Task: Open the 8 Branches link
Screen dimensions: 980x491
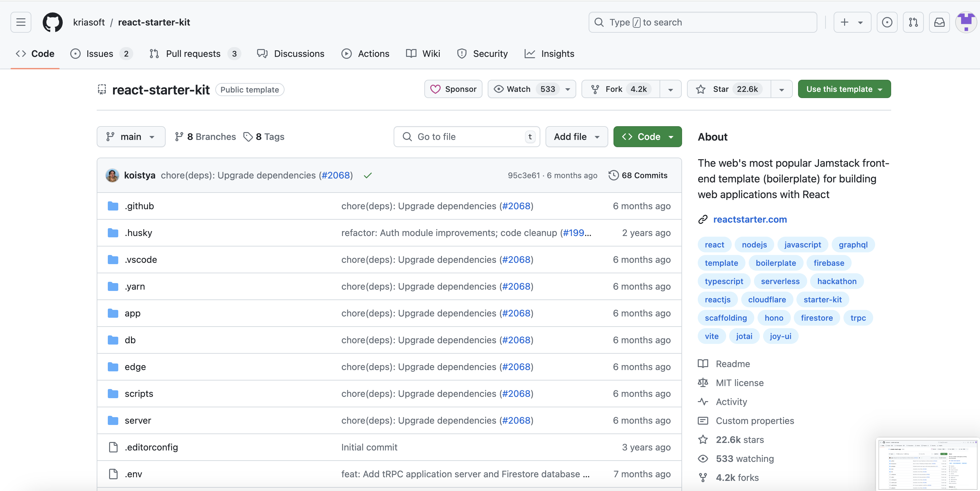Action: click(x=205, y=137)
